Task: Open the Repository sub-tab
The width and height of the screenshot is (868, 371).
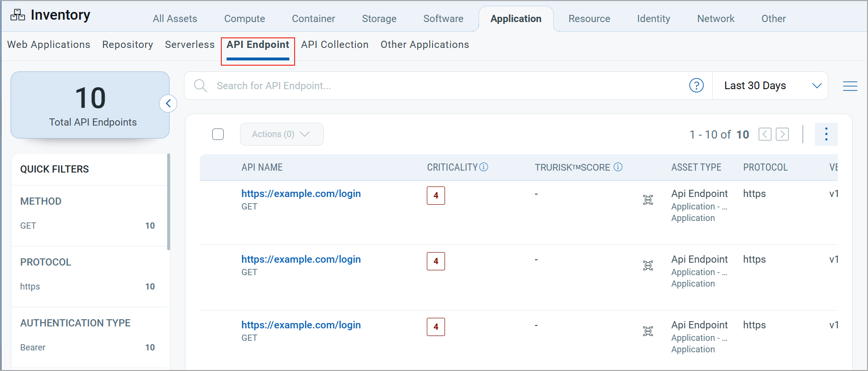Action: 127,45
